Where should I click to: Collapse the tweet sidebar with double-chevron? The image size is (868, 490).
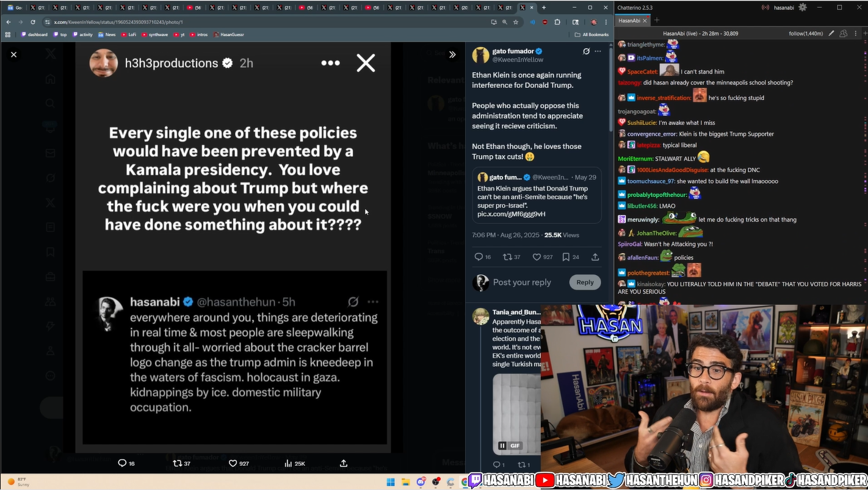point(452,54)
